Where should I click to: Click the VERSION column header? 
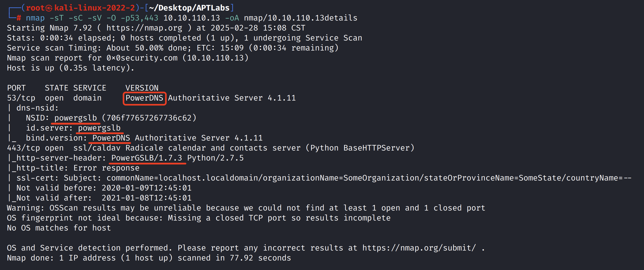(142, 88)
